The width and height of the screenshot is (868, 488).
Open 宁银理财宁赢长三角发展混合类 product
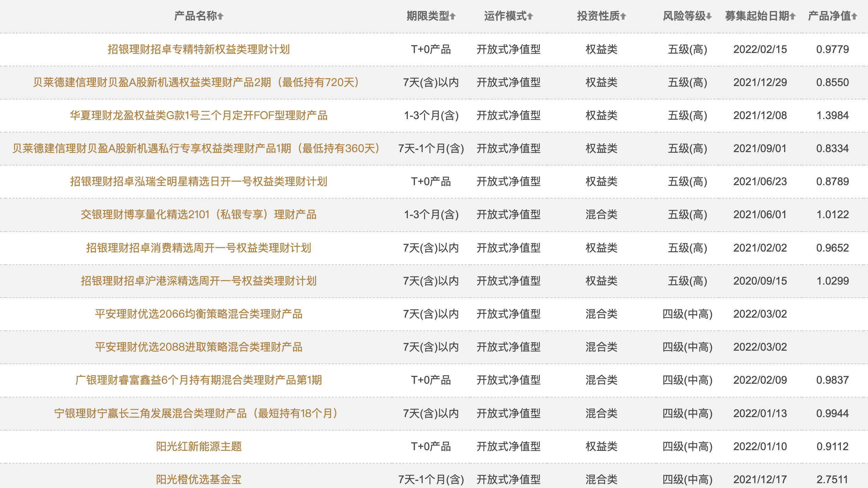[x=196, y=413]
